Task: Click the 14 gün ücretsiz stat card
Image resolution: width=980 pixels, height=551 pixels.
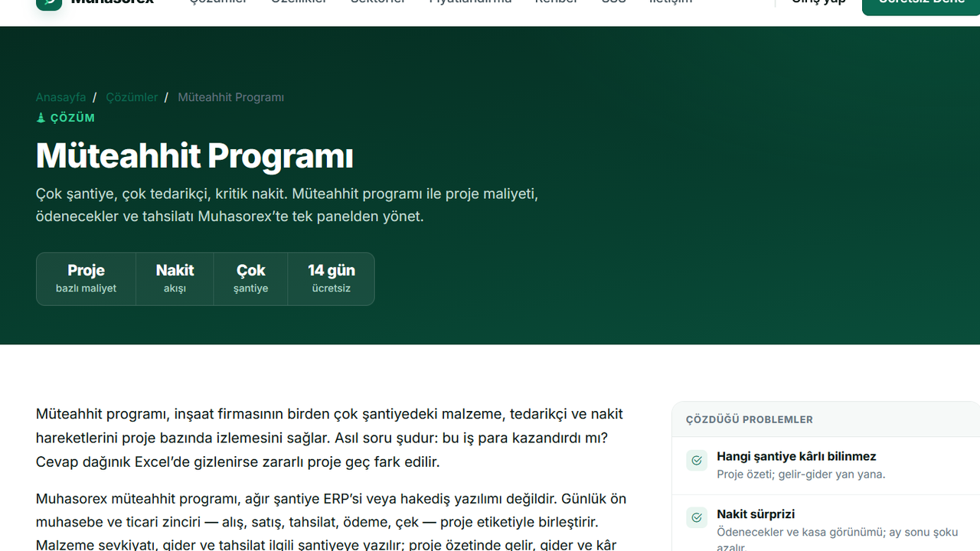Action: coord(331,279)
